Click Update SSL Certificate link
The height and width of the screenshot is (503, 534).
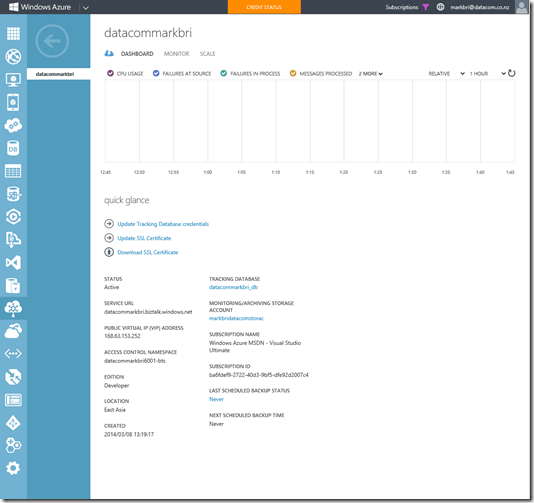pos(144,238)
